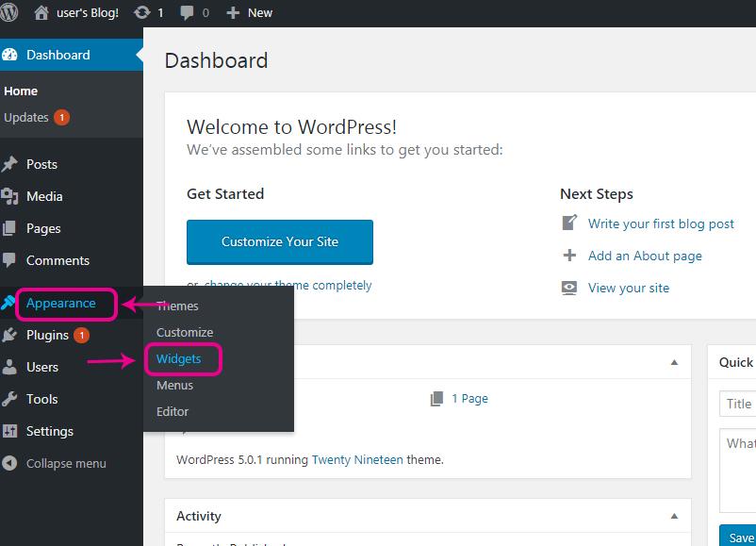Click the Customize Your Site button

coord(280,242)
